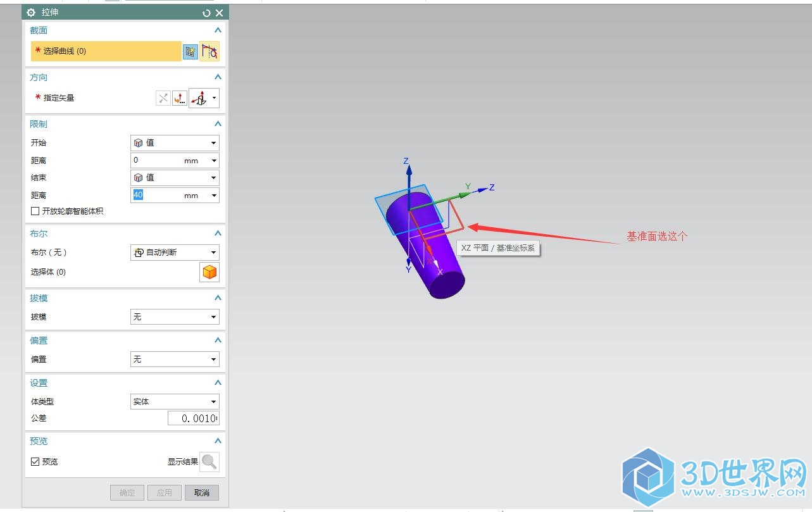Click the 应用 button
812x512 pixels.
click(x=165, y=492)
